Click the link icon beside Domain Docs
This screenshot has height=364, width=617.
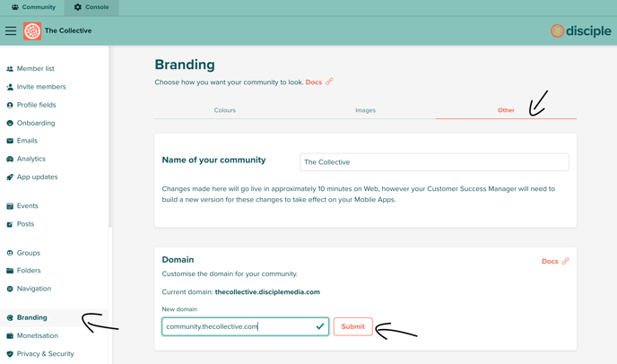[x=566, y=261]
